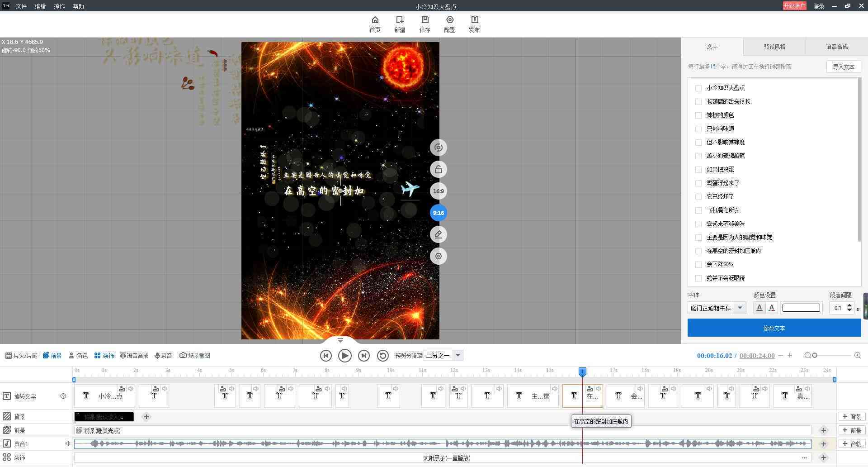Open 帮助 menu
The height and width of the screenshot is (467, 868).
pyautogui.click(x=78, y=6)
